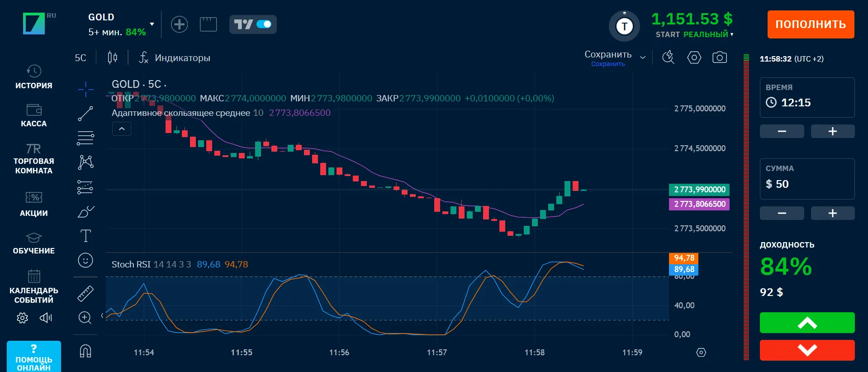Take a chart snapshot with camera icon
The image size is (868, 372).
[719, 57]
